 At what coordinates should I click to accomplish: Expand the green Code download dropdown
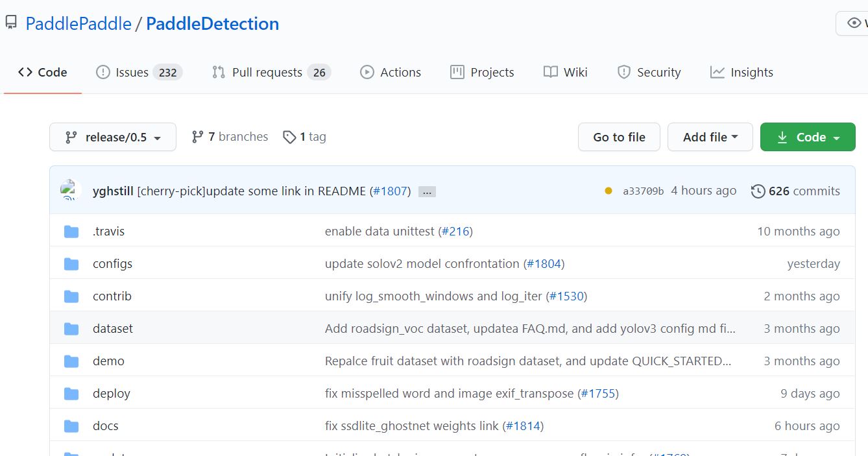coord(808,137)
